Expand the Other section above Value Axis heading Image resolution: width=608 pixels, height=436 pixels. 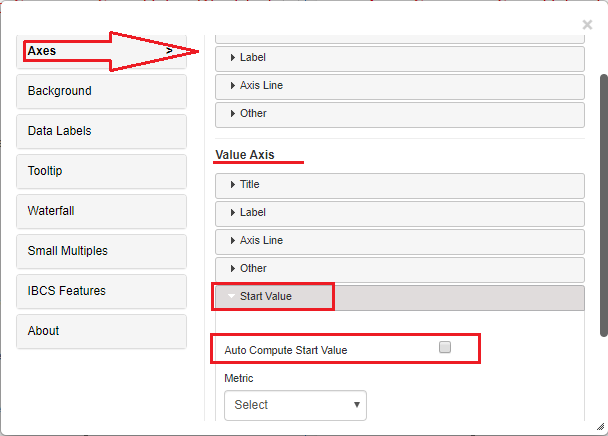pos(399,114)
